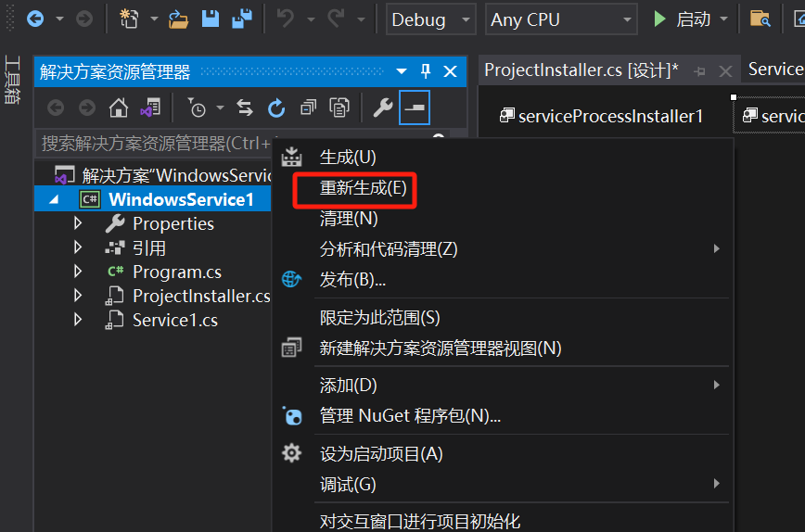Choose 发布(B)... from context menu
Viewport: 805px width, 532px height.
click(x=352, y=280)
